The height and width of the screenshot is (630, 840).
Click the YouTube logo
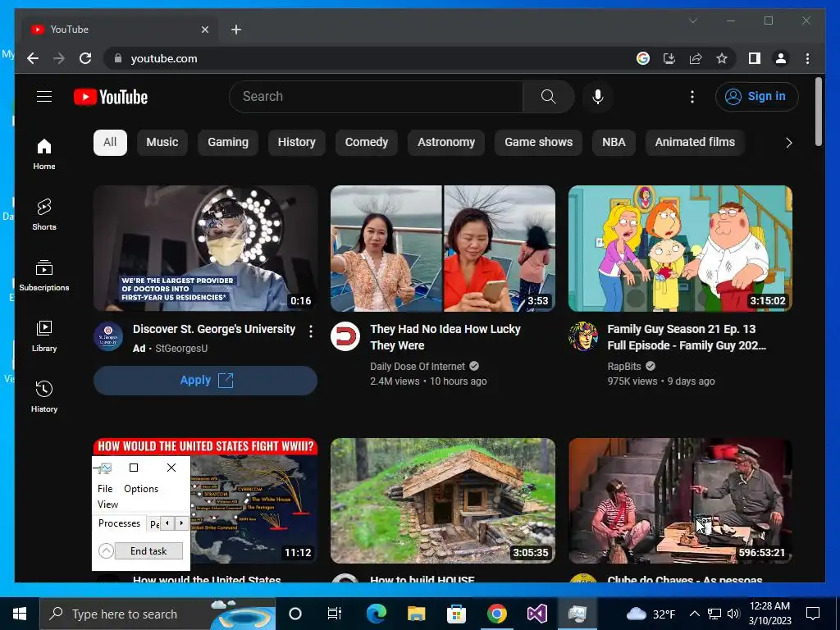[111, 97]
